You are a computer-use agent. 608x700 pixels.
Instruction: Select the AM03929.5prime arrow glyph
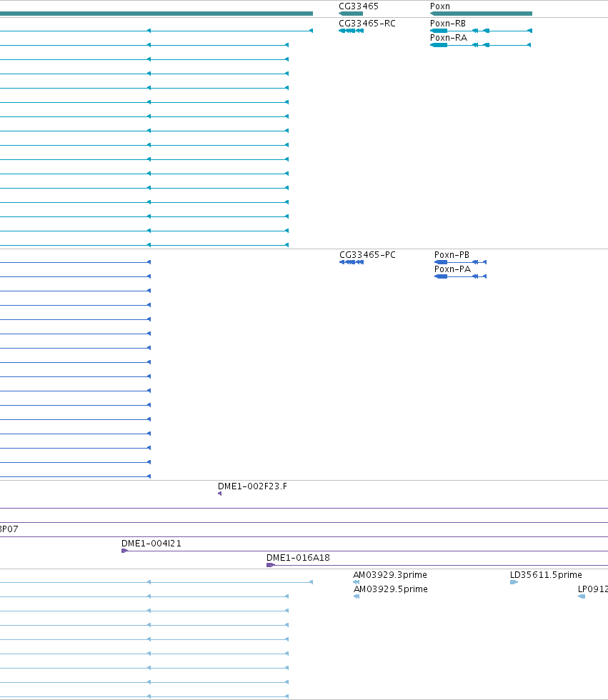357,596
